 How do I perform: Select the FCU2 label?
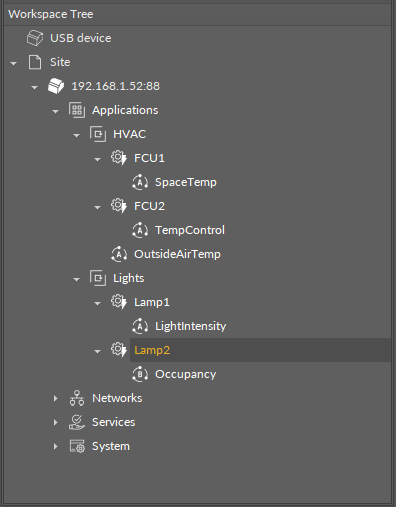tap(149, 206)
